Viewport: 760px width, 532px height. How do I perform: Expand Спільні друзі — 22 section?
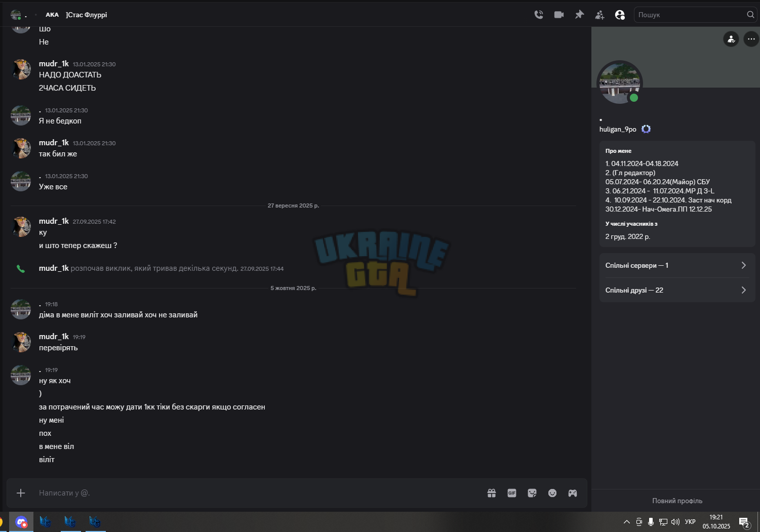point(677,290)
